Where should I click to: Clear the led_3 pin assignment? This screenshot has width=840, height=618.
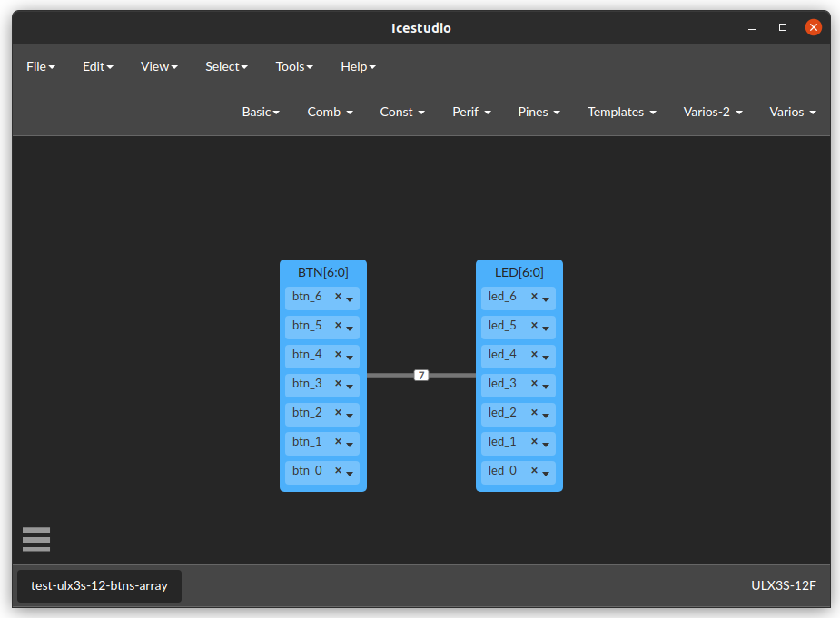(x=533, y=384)
